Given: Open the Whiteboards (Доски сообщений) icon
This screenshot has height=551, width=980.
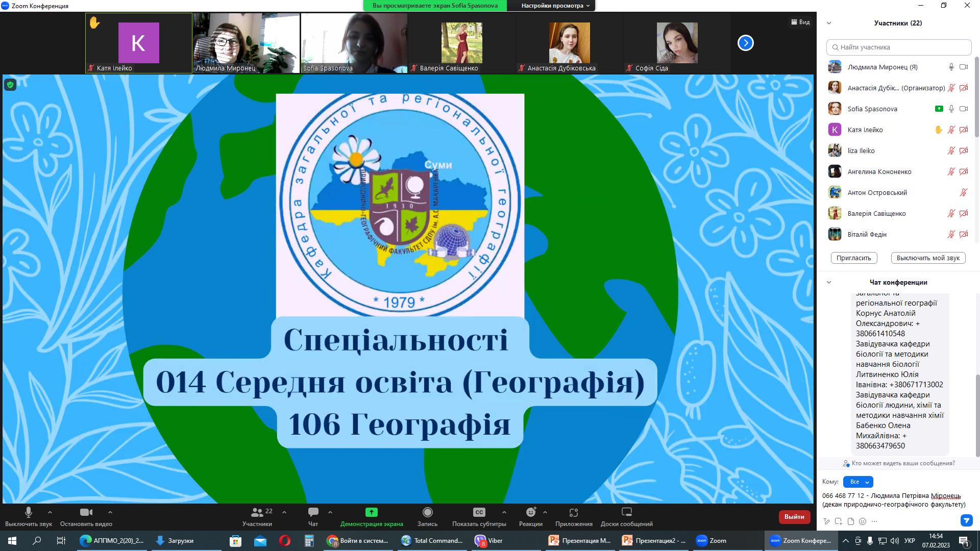Looking at the screenshot, I should pos(626,512).
